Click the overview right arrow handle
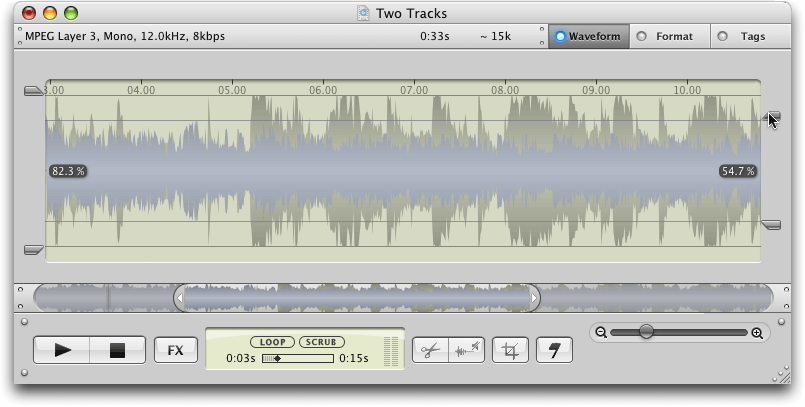805x407 pixels. [x=534, y=298]
